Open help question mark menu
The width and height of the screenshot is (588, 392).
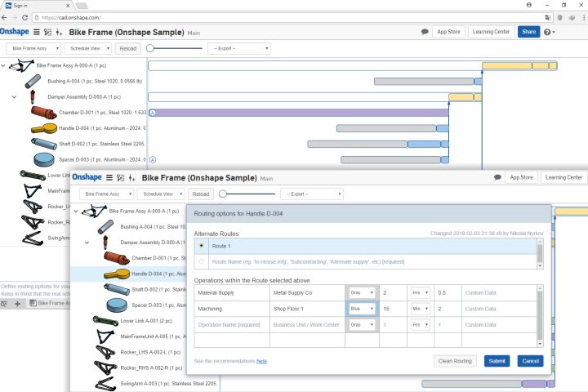point(549,33)
